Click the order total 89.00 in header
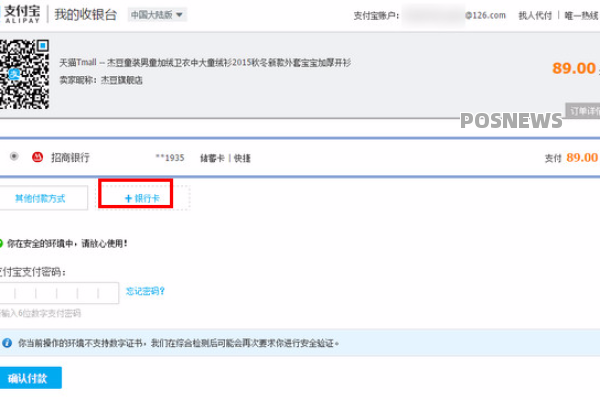This screenshot has width=600, height=400. (x=574, y=69)
